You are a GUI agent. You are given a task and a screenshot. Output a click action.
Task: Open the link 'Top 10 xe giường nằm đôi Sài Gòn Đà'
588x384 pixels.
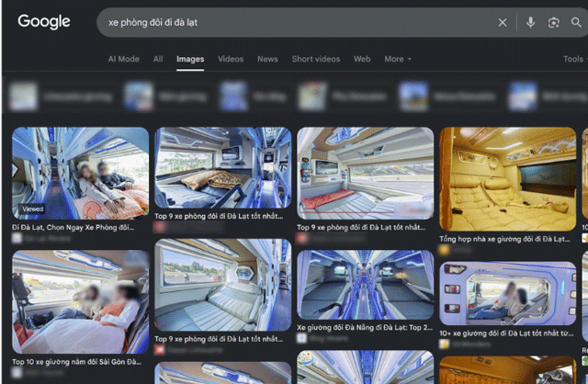click(76, 362)
